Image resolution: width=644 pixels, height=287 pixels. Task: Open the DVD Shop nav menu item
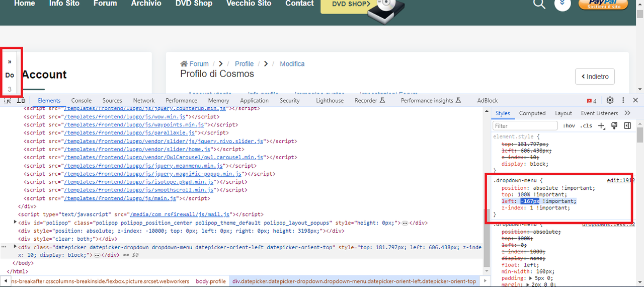pos(194,4)
